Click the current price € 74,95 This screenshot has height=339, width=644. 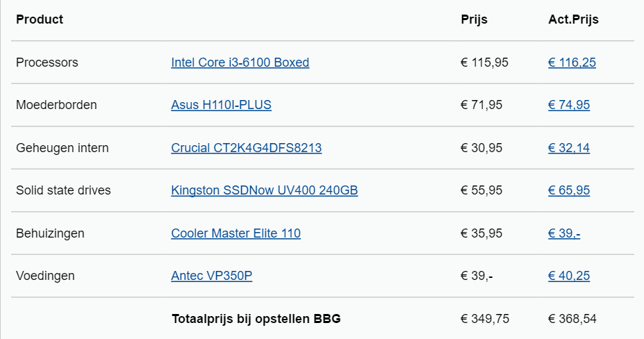[569, 105]
